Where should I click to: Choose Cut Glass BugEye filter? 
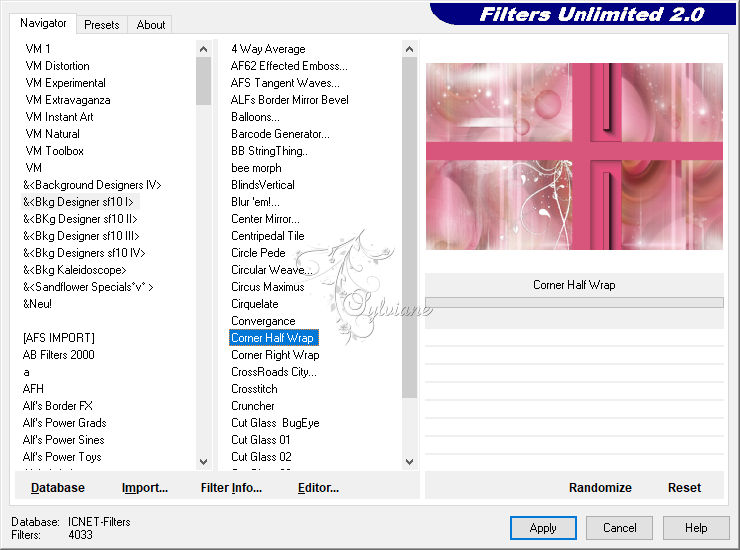tap(275, 423)
